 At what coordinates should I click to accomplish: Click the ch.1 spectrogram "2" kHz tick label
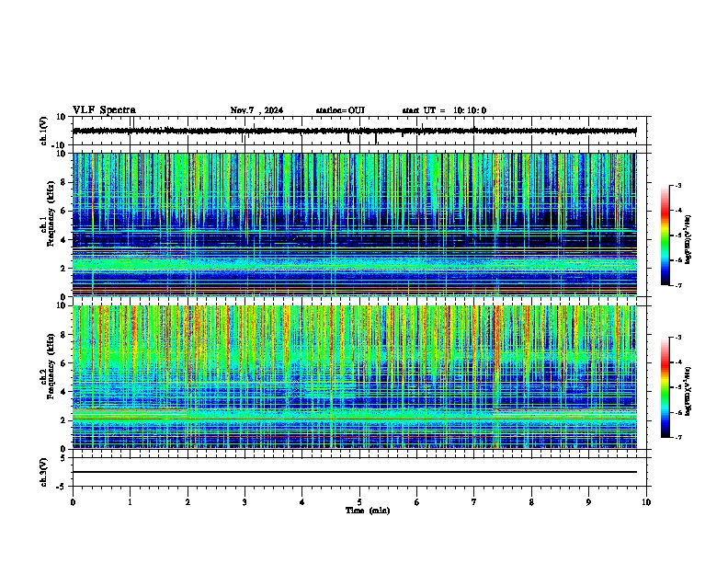(63, 268)
